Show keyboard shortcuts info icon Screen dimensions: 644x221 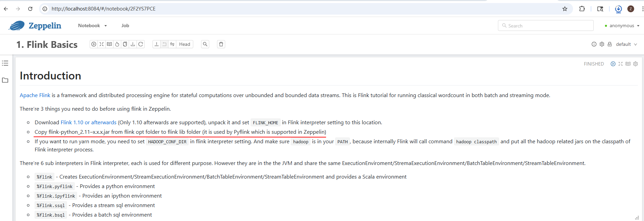[594, 44]
